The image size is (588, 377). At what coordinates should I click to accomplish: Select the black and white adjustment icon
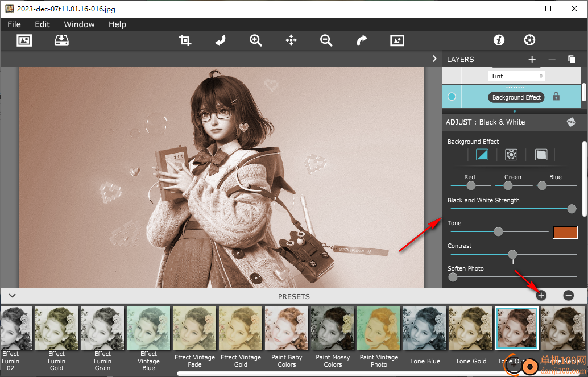[x=482, y=155]
